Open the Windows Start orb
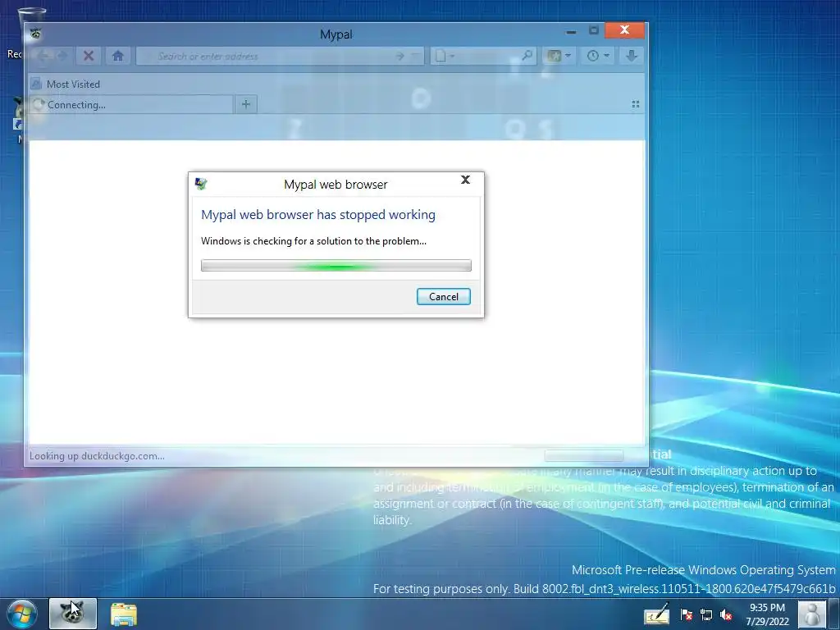The image size is (840, 630). (21, 614)
